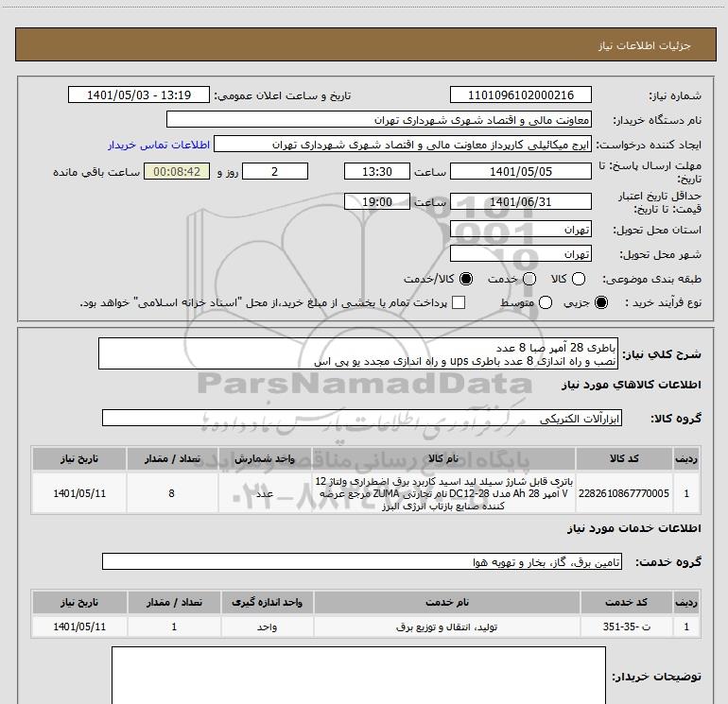This screenshot has width=728, height=704.
Task: Click the goods unit cell عدد
Action: coord(265,493)
